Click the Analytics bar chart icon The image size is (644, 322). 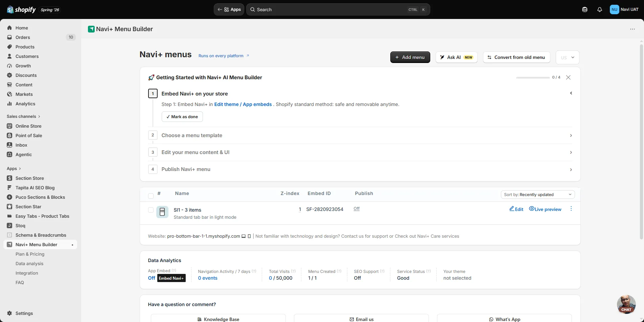[x=9, y=104]
